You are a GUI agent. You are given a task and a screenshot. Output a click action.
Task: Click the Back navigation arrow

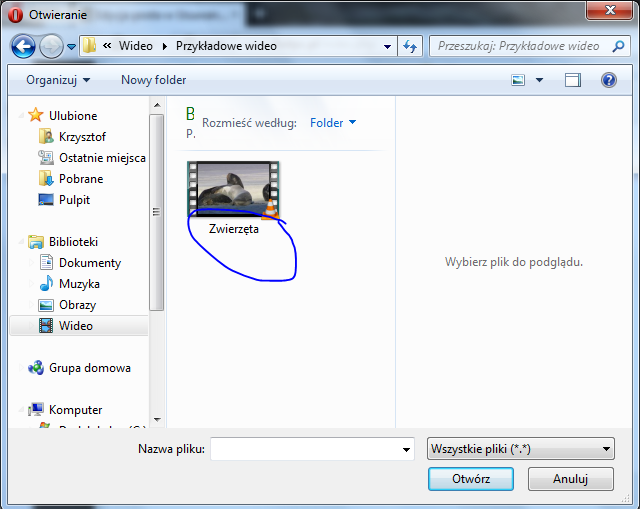click(23, 47)
